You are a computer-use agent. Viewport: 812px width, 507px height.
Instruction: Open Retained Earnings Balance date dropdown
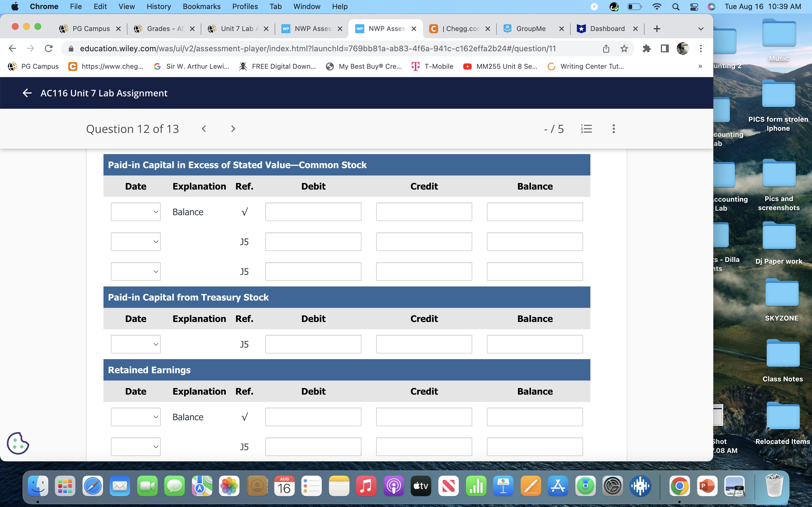(x=136, y=417)
